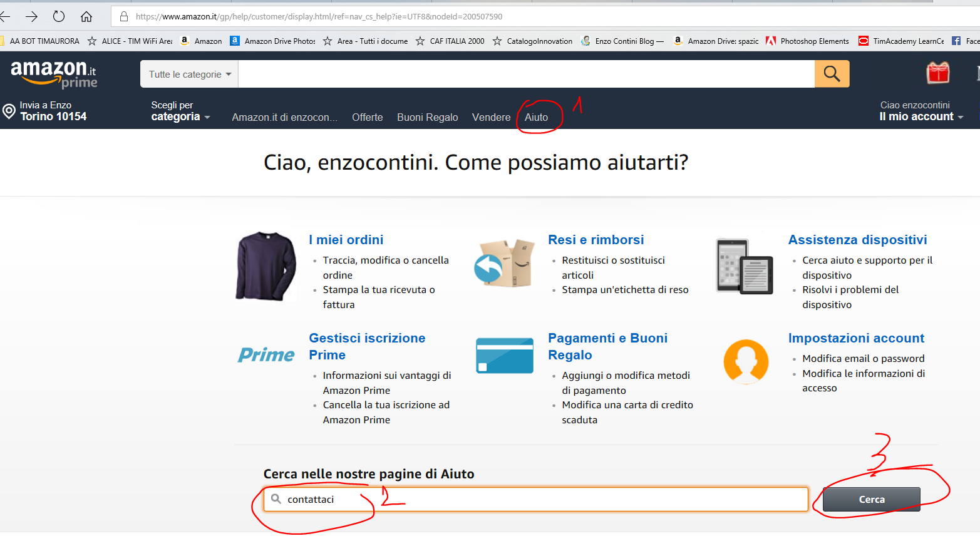
Task: Expand the Il mio account dropdown
Action: pyautogui.click(x=920, y=116)
